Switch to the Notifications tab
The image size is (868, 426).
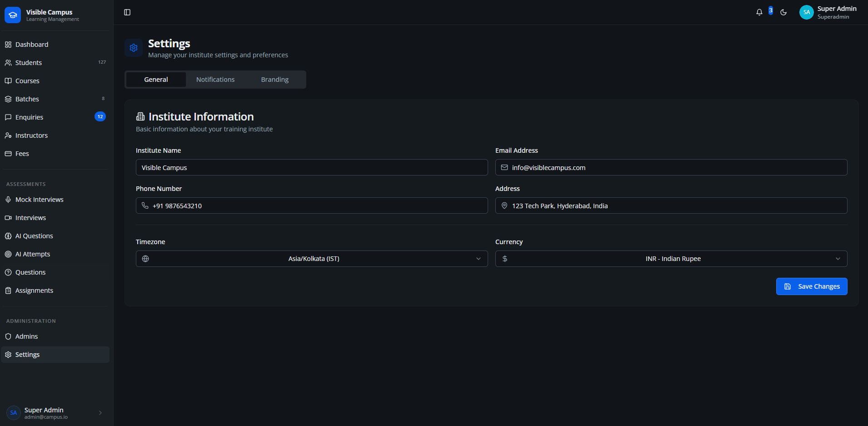coord(215,79)
